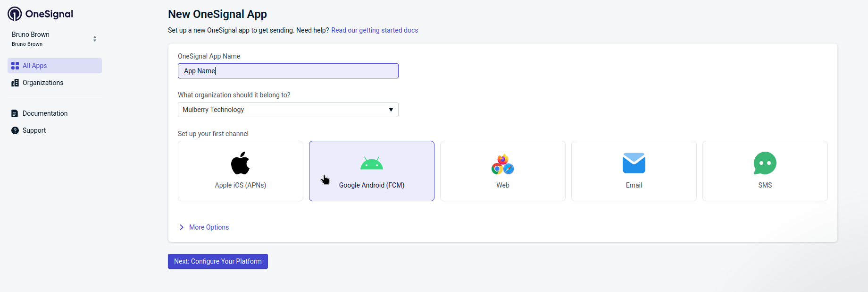Open the Mulberry Technology organization dropdown

coord(288,110)
